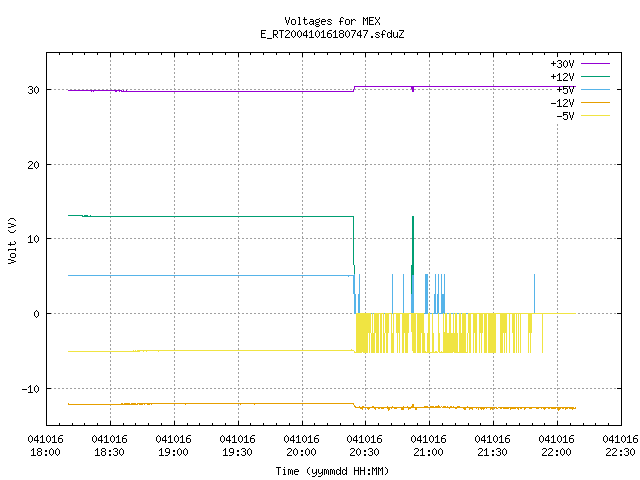Select the +30V legend label
Screen dimensions: 640x480
[562, 64]
